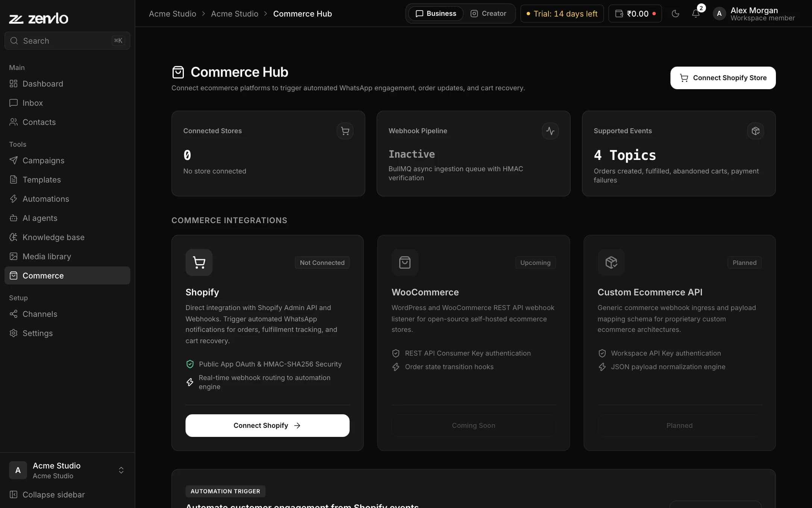Screen dimensions: 812x508
Task: Click the 4 Topics value
Action: [625, 155]
